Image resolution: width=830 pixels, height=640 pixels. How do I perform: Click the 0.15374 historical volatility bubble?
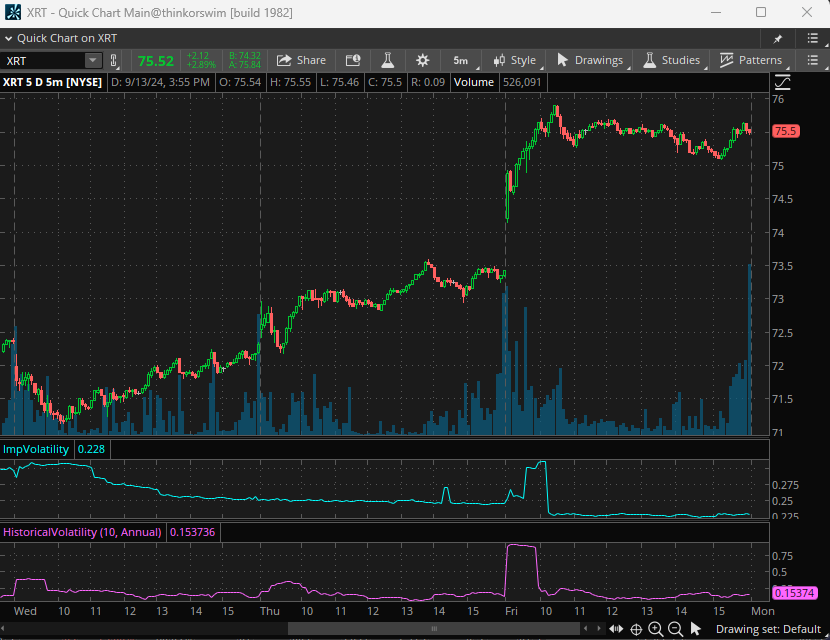click(x=794, y=593)
